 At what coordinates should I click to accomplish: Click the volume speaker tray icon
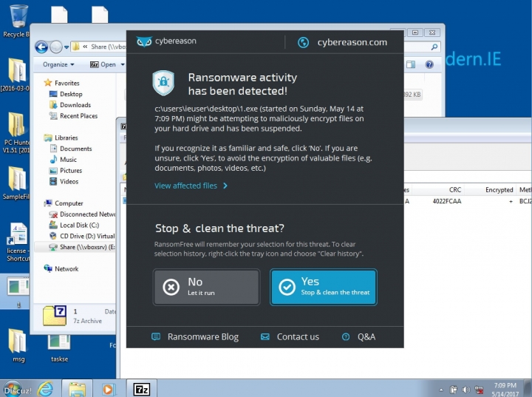point(466,390)
